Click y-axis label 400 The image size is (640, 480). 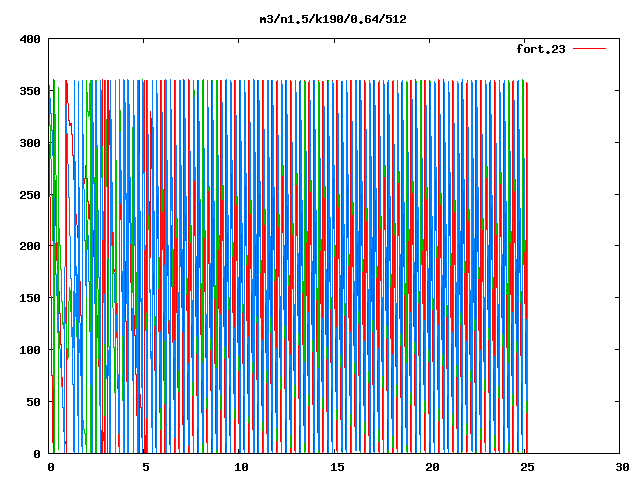30,40
